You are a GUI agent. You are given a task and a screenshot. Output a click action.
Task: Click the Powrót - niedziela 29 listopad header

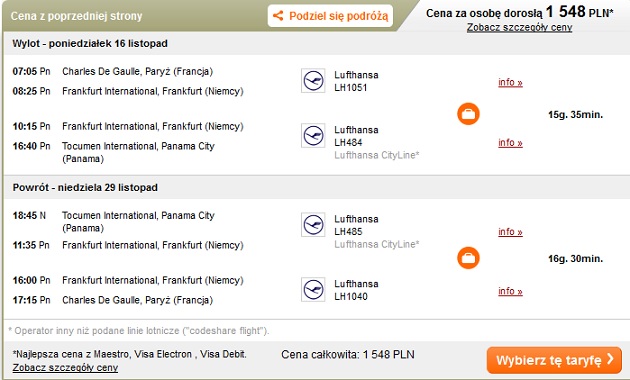85,188
